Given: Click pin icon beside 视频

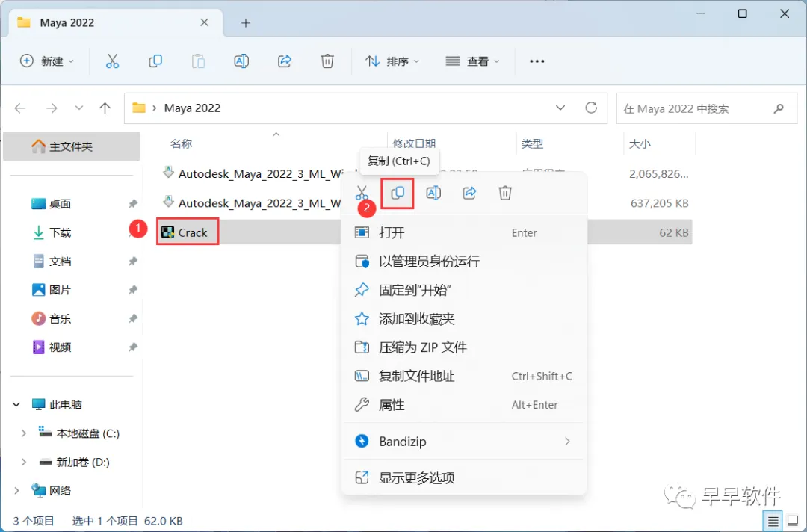Looking at the screenshot, I should coord(133,347).
